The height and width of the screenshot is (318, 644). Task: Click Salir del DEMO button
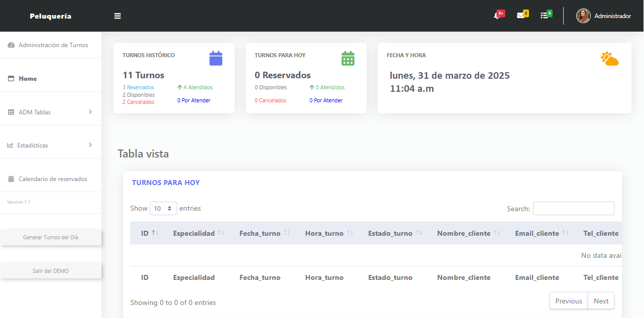(x=51, y=271)
